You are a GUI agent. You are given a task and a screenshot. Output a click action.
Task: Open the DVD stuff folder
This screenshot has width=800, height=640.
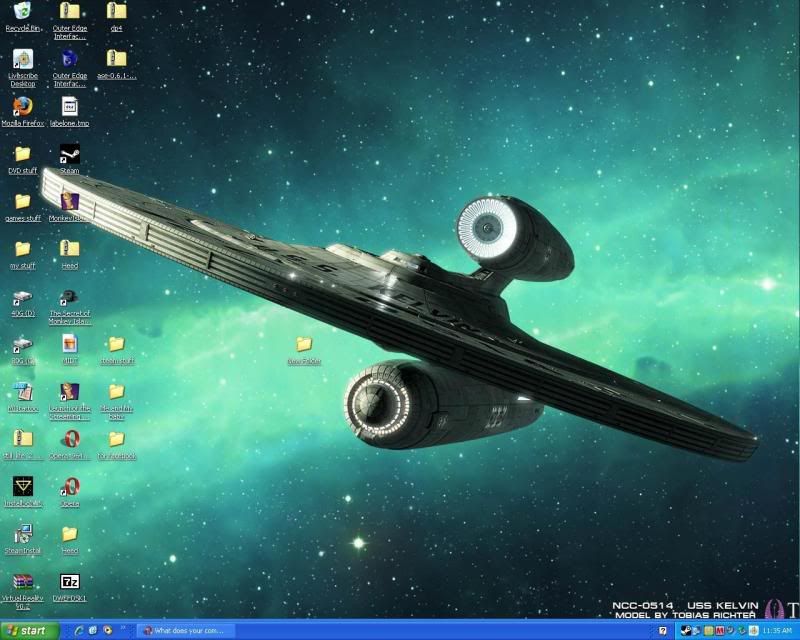(22, 159)
